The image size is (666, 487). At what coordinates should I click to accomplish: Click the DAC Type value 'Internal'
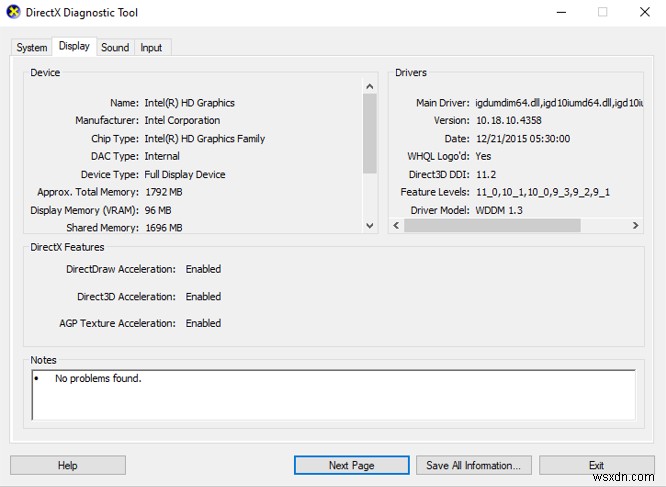[x=162, y=156]
